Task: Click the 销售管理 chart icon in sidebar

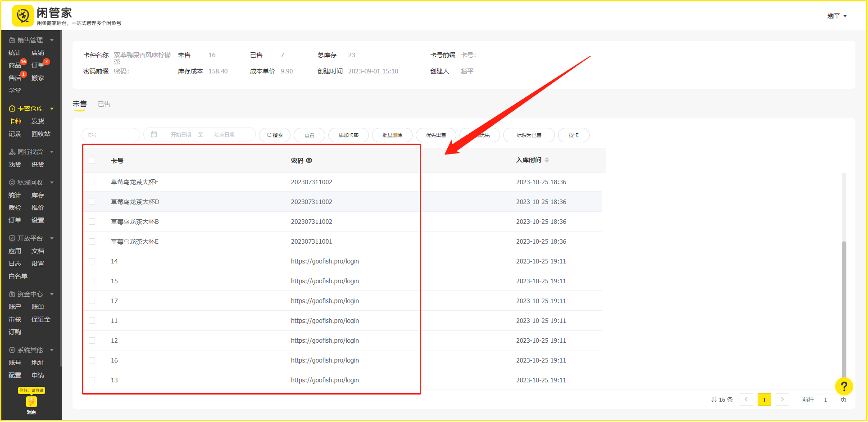Action: point(12,40)
